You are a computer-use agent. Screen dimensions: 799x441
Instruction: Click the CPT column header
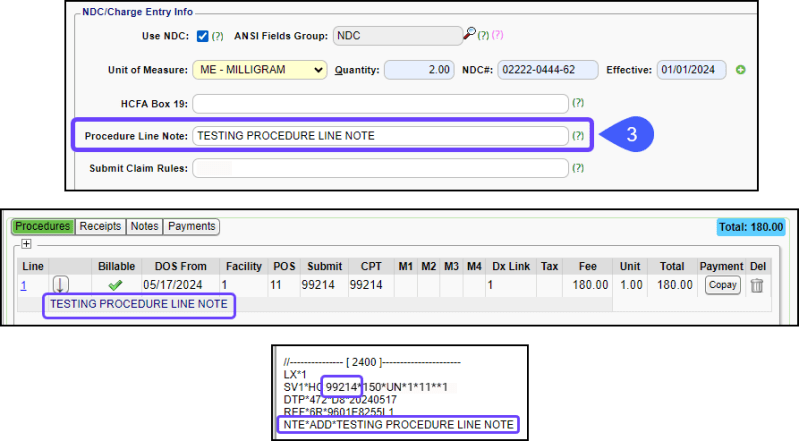[371, 267]
